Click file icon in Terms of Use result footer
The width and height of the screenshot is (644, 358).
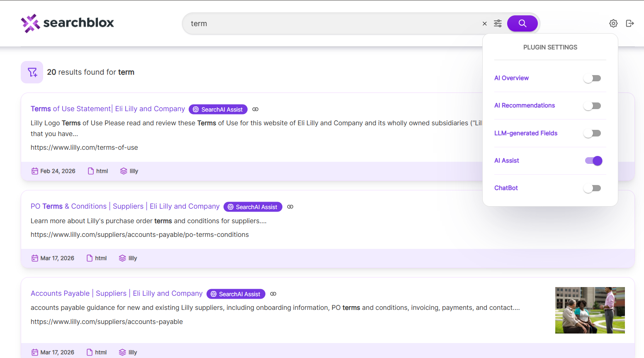pyautogui.click(x=91, y=171)
